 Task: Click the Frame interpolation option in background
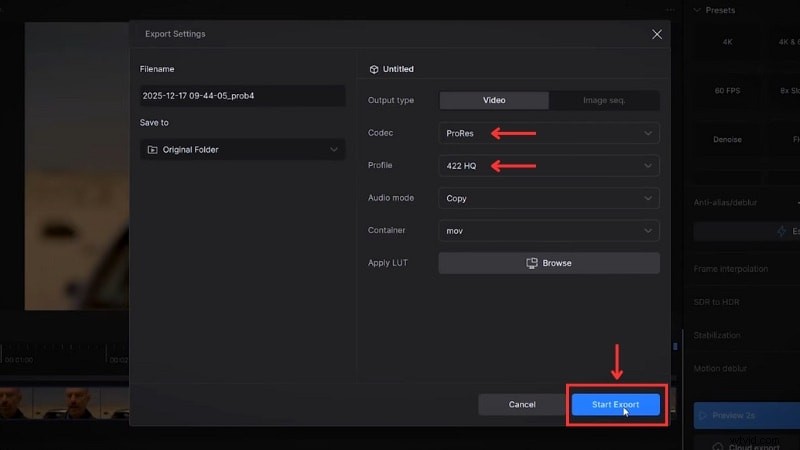point(731,268)
